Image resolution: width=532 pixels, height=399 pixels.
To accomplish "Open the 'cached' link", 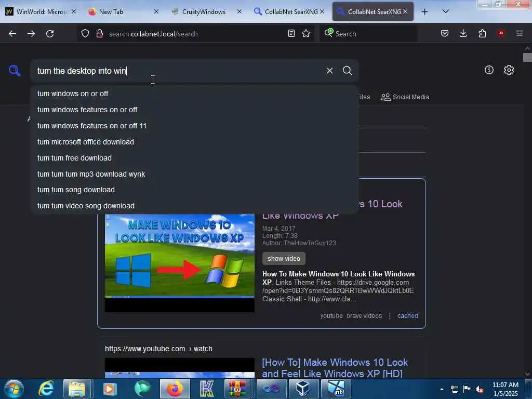I will click(x=407, y=316).
